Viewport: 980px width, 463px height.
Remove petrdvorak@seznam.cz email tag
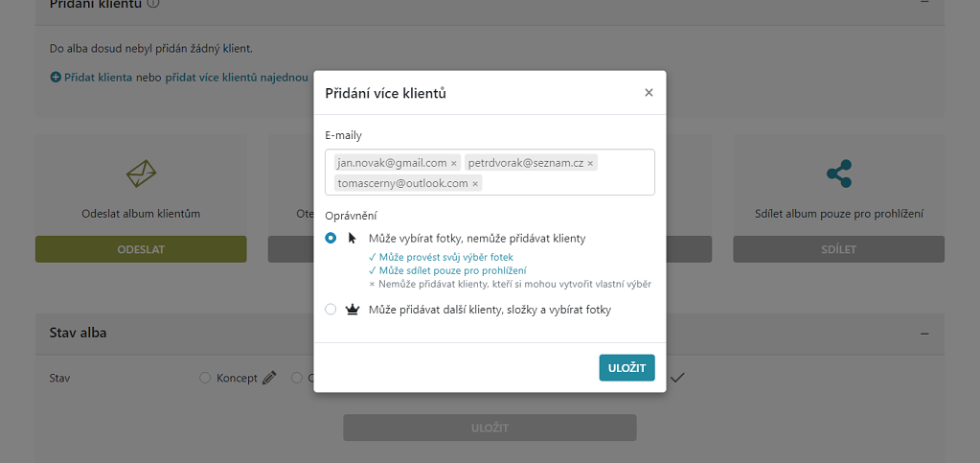(x=590, y=163)
